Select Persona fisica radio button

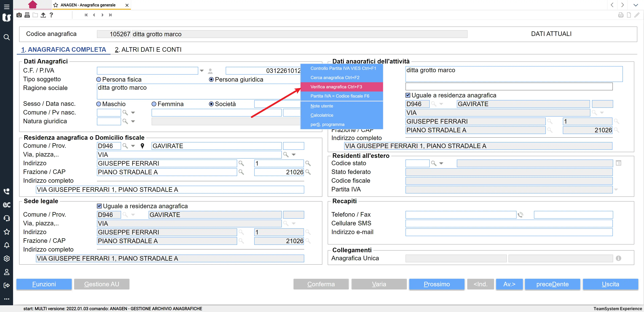[x=99, y=80]
